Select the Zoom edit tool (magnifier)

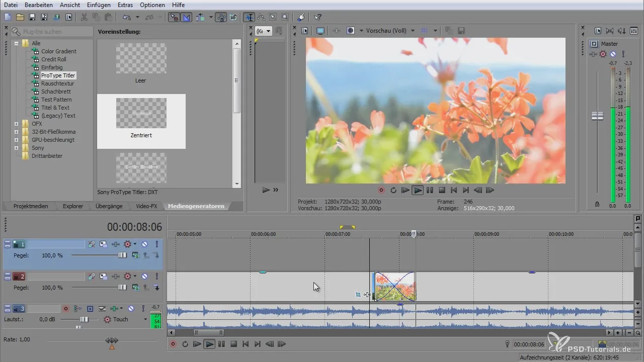click(x=285, y=17)
